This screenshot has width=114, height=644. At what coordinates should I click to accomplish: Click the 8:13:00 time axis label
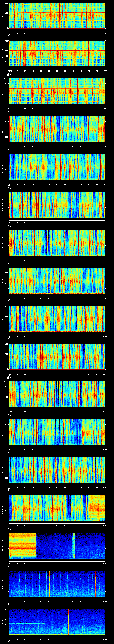9,487
